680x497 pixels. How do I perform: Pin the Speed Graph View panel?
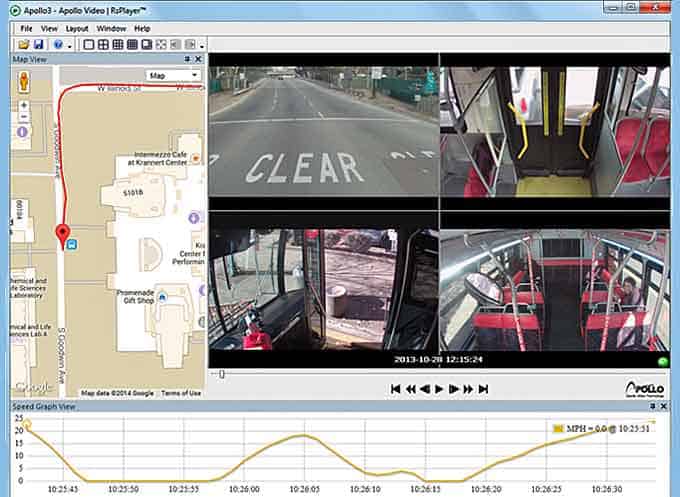pos(655,408)
